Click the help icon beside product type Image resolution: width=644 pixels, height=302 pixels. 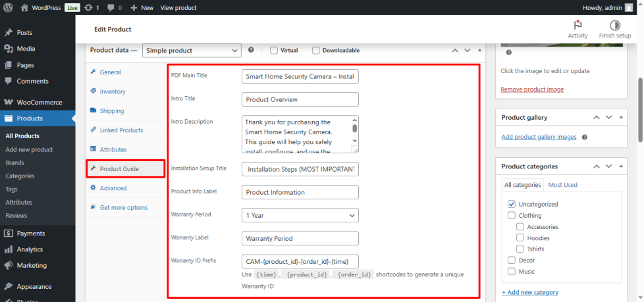click(251, 50)
